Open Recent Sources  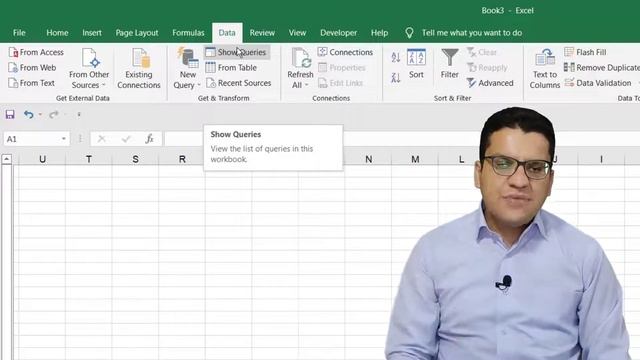238,83
